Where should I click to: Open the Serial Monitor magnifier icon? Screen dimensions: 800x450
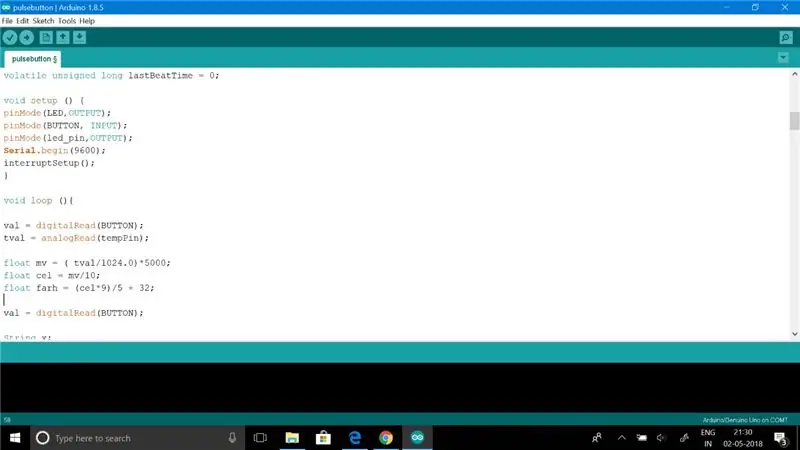[786, 37]
